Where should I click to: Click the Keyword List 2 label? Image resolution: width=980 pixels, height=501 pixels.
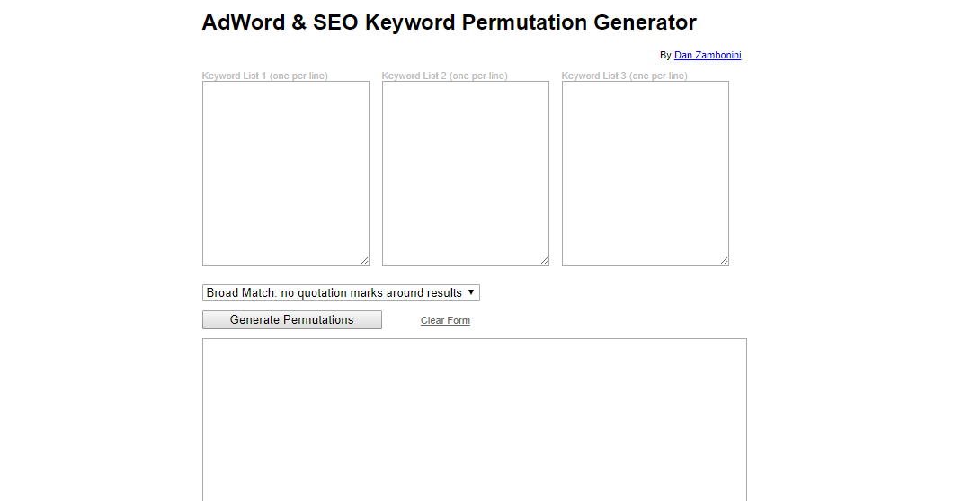[x=414, y=76]
